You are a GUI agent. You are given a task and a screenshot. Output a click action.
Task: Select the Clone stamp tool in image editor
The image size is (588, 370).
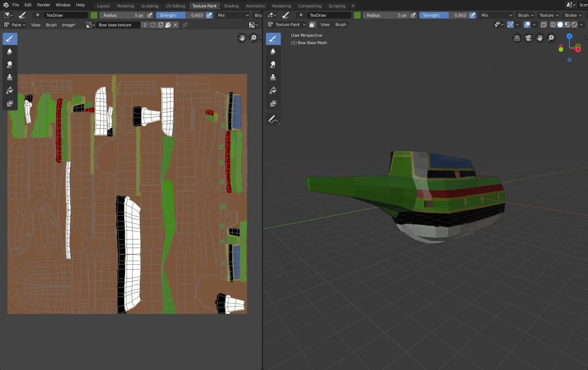coord(10,77)
